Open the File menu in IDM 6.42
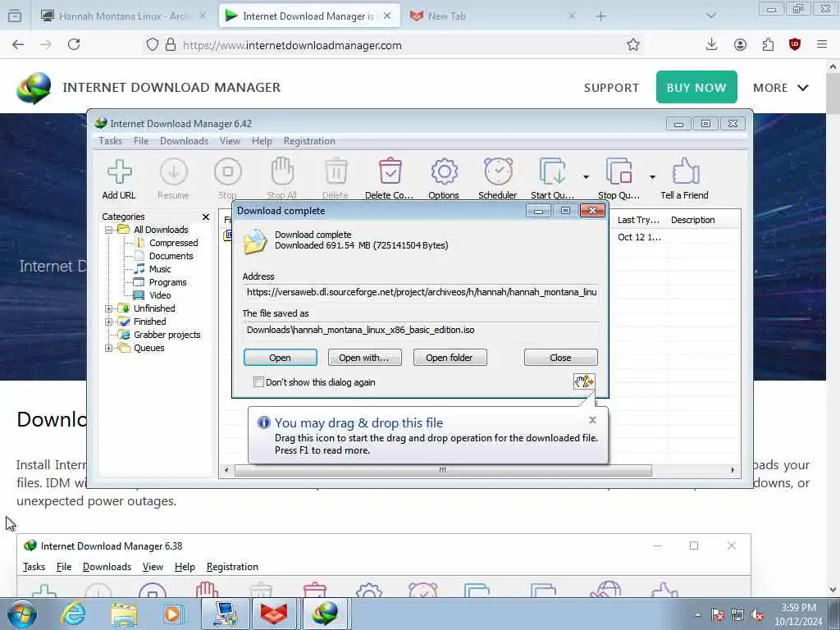 pyautogui.click(x=141, y=141)
